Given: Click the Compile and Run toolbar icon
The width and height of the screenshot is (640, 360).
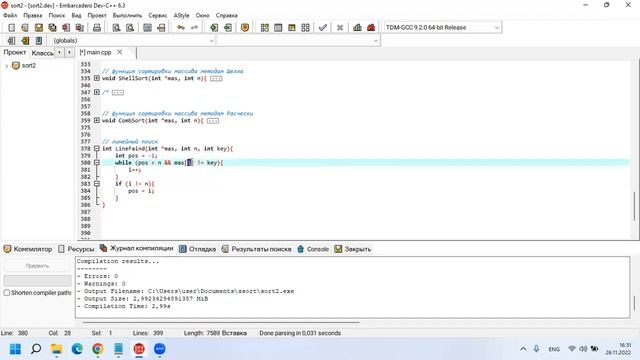Looking at the screenshot, I should tap(291, 27).
